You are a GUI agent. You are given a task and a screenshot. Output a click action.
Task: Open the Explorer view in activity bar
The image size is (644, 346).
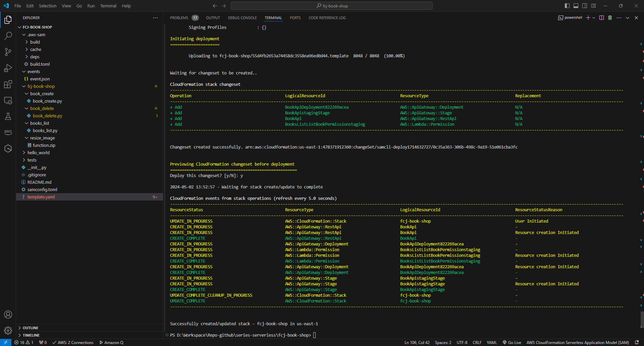point(8,20)
